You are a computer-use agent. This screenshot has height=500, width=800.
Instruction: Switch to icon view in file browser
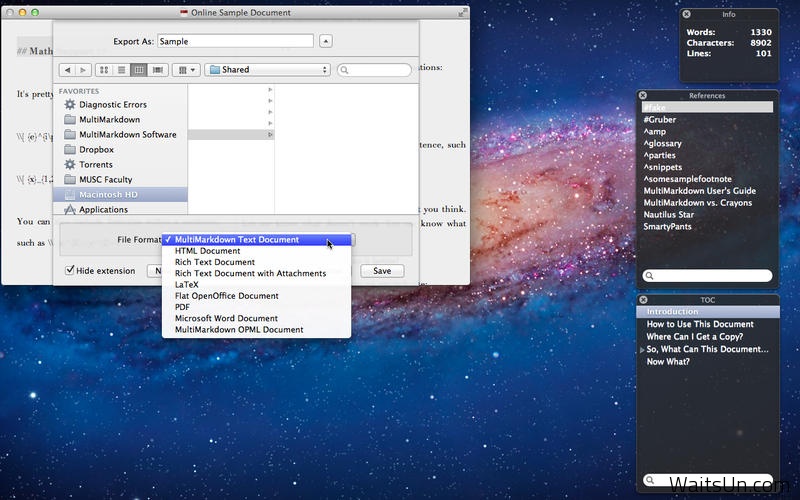[104, 70]
